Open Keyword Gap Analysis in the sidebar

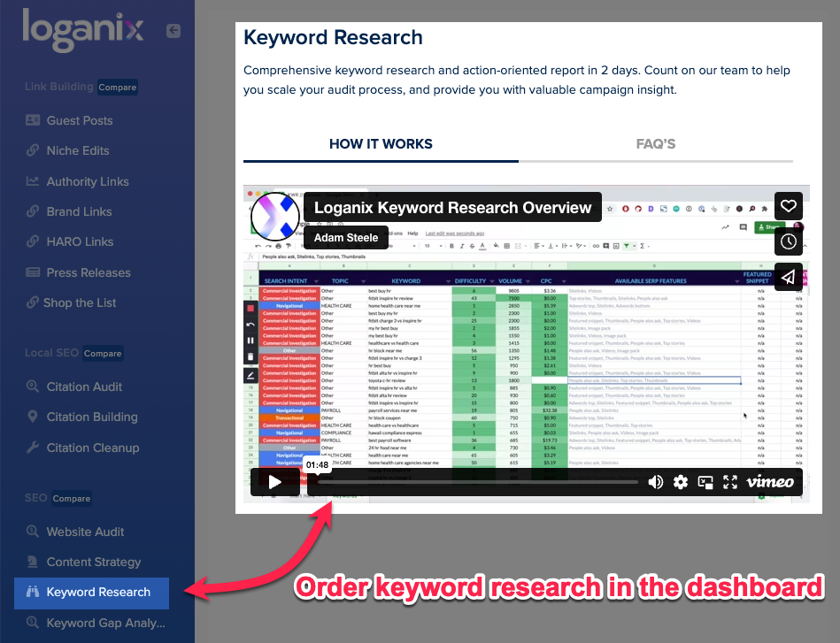(105, 623)
